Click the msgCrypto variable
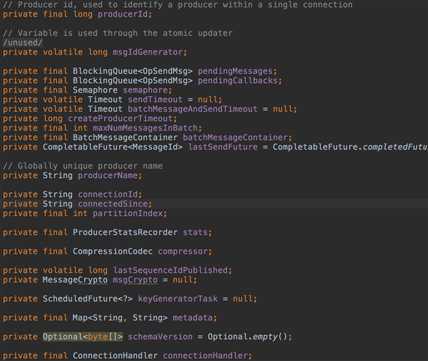This screenshot has width=428, height=361. 135,279
